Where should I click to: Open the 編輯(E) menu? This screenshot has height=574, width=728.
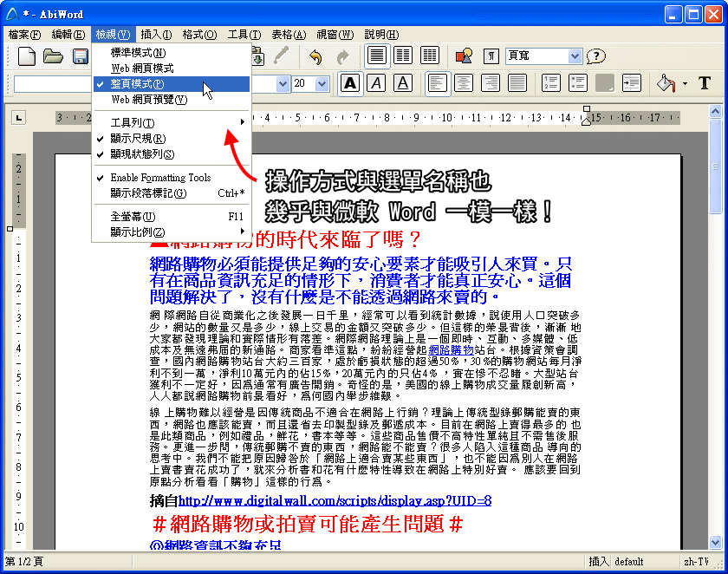coord(68,35)
